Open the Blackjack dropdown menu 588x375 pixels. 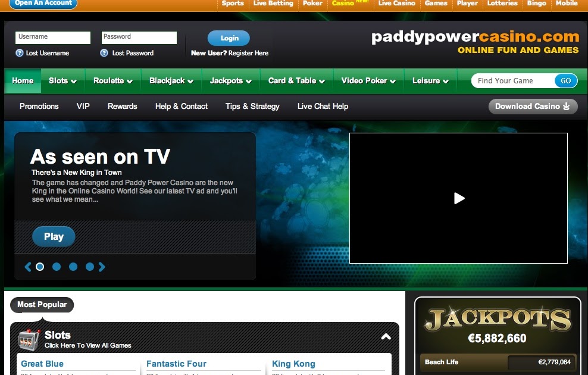tap(171, 80)
